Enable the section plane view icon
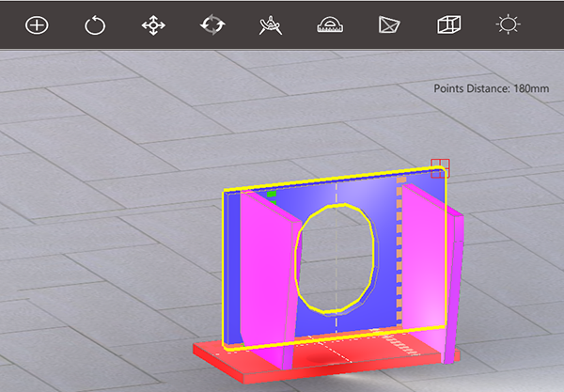The width and height of the screenshot is (564, 392). [x=389, y=24]
